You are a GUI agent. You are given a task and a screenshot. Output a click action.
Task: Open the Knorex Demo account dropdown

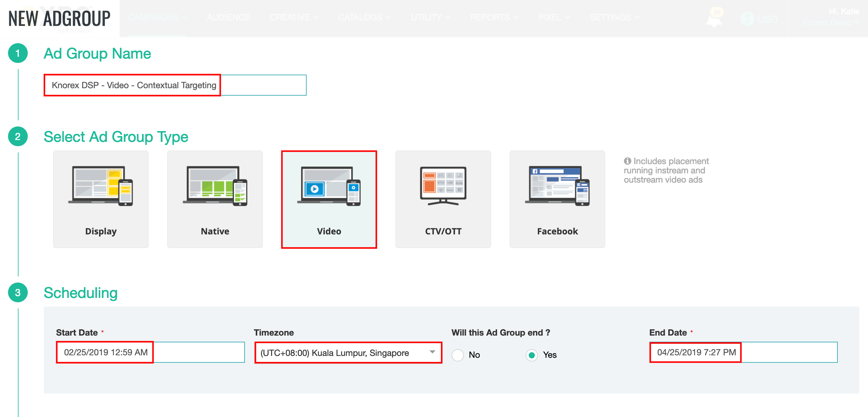point(831,23)
